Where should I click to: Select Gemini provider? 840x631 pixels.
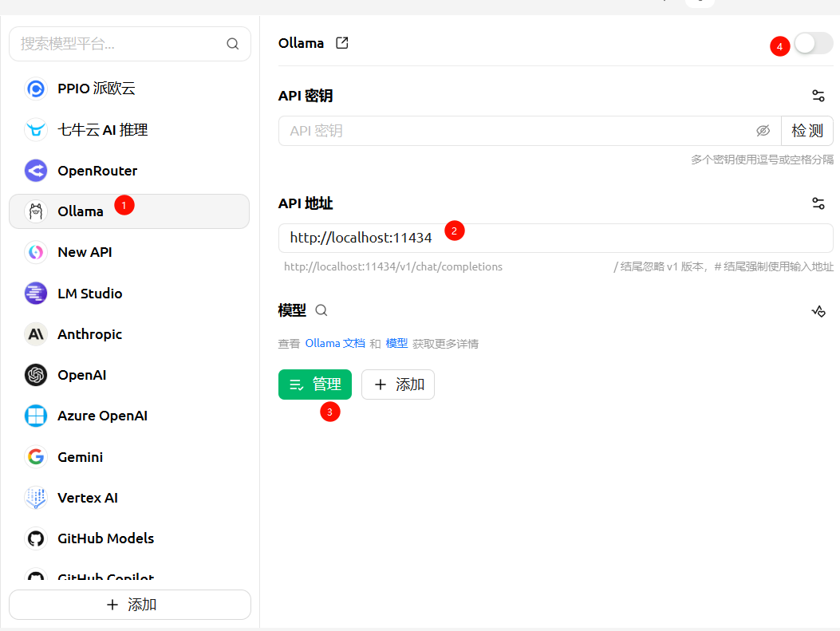[129, 457]
